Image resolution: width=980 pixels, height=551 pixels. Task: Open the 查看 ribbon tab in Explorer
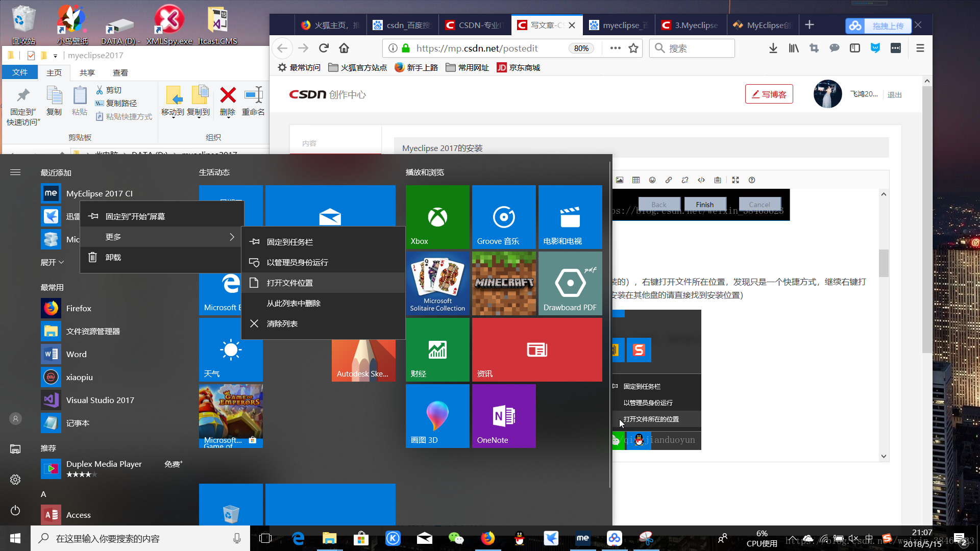click(120, 72)
